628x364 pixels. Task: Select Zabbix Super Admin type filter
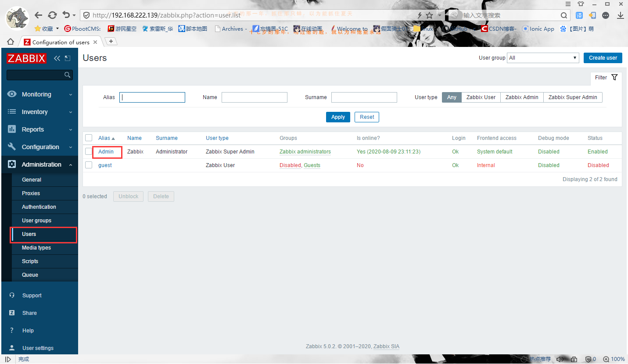pos(573,97)
